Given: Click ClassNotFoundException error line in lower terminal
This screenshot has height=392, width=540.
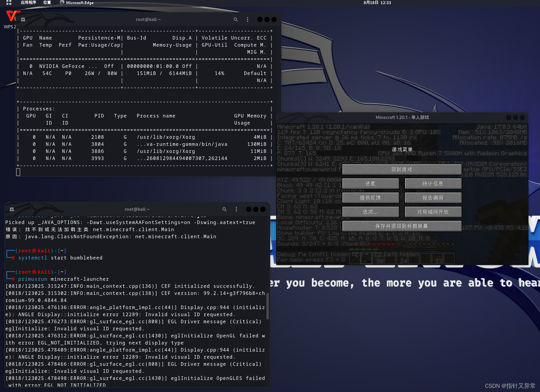Looking at the screenshot, I should click(111, 236).
